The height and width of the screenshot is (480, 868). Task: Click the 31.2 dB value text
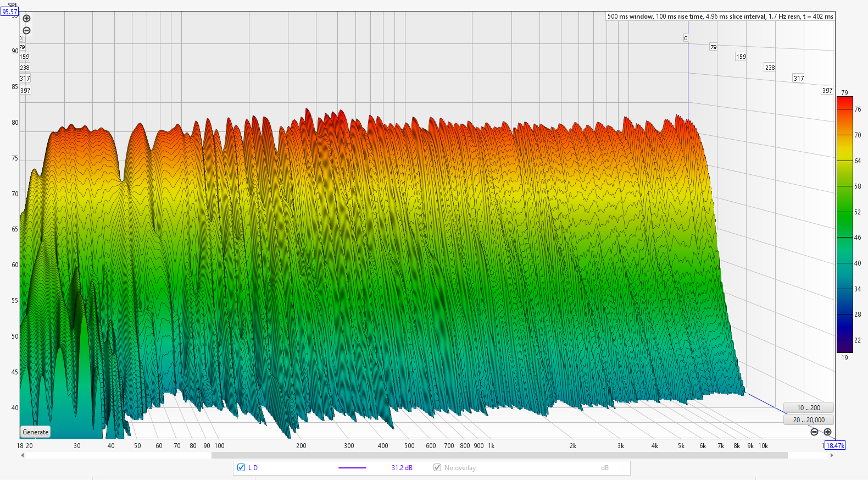[x=402, y=468]
